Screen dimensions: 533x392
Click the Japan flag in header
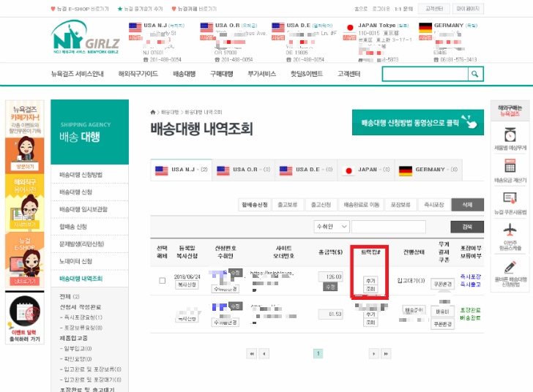coord(349,28)
